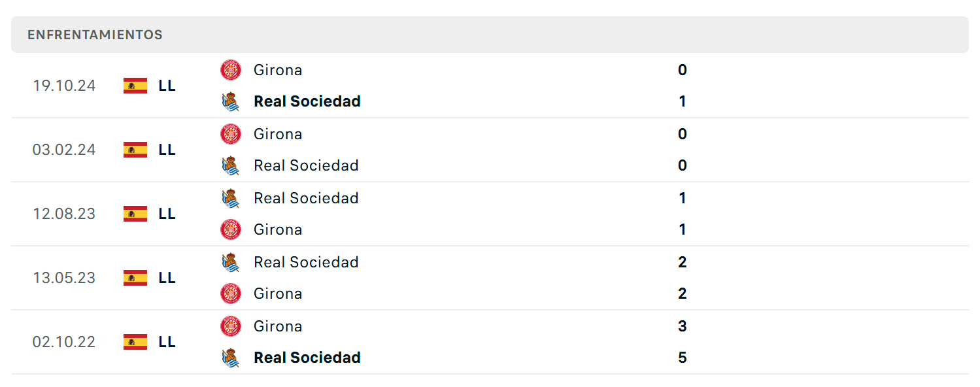Click the Enfrentamientos section header

pos(490,35)
